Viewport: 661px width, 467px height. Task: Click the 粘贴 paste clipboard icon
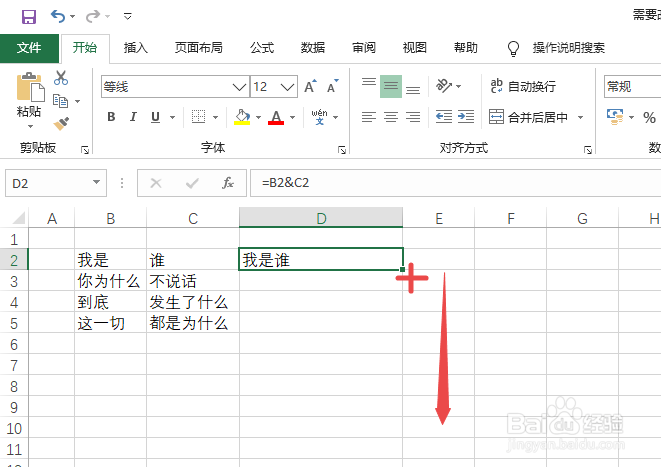30,88
